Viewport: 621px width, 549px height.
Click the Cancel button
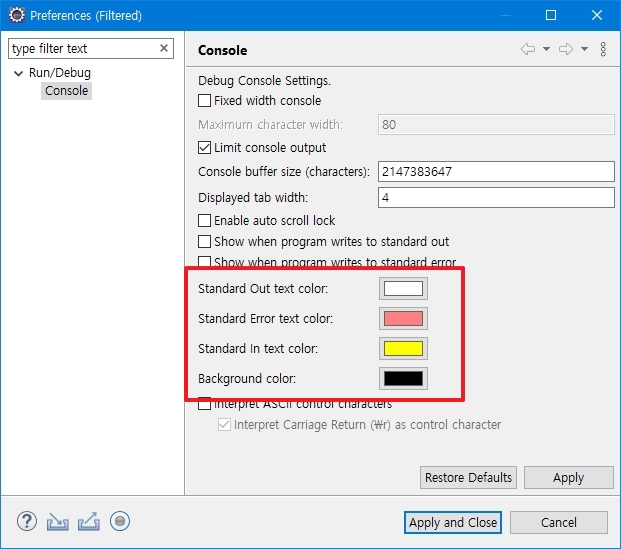pos(559,522)
